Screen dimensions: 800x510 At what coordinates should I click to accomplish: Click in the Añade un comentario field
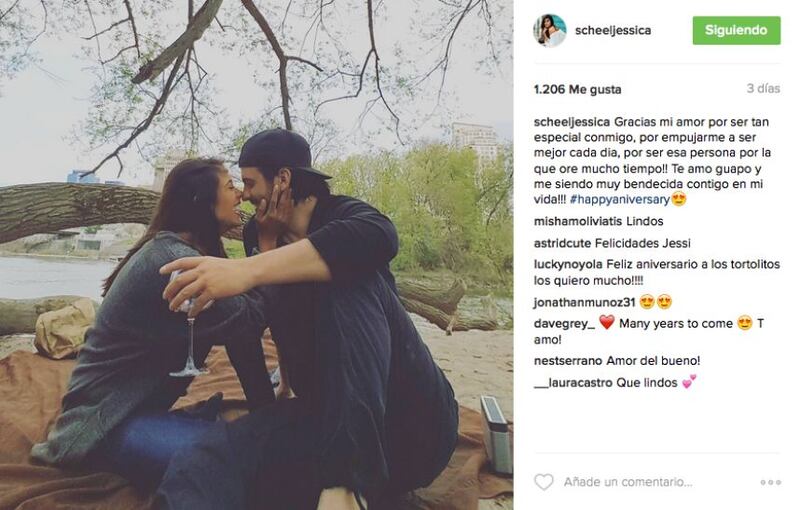coord(628,482)
